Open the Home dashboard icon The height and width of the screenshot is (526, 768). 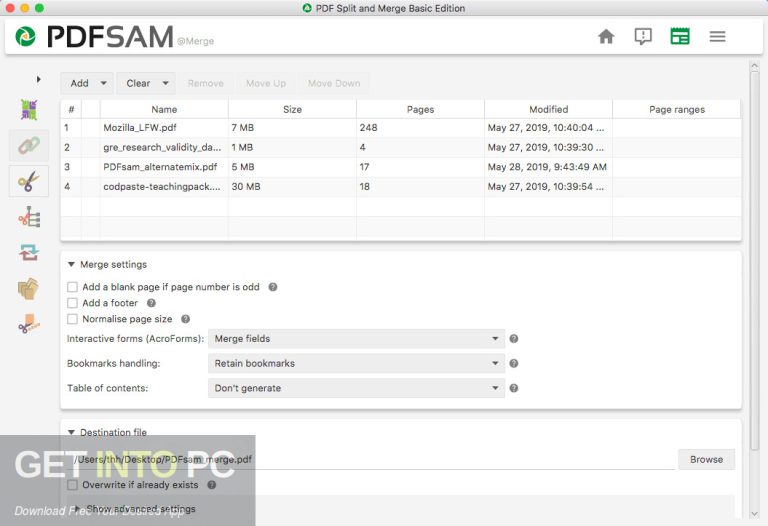coord(606,36)
